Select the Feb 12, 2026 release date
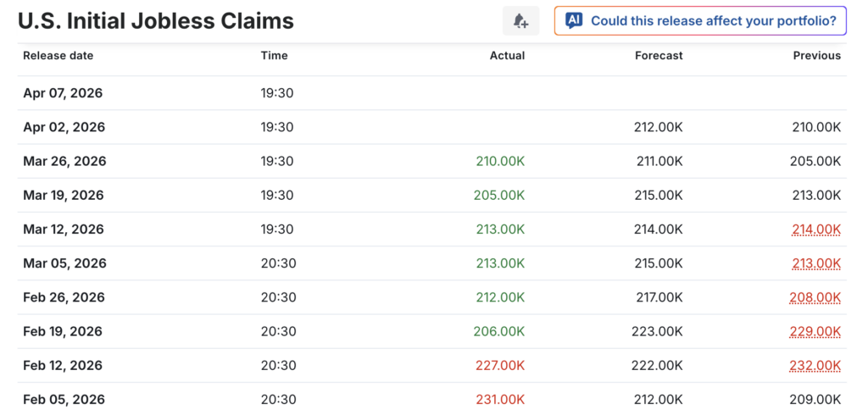This screenshot has height=415, width=868. pos(63,365)
